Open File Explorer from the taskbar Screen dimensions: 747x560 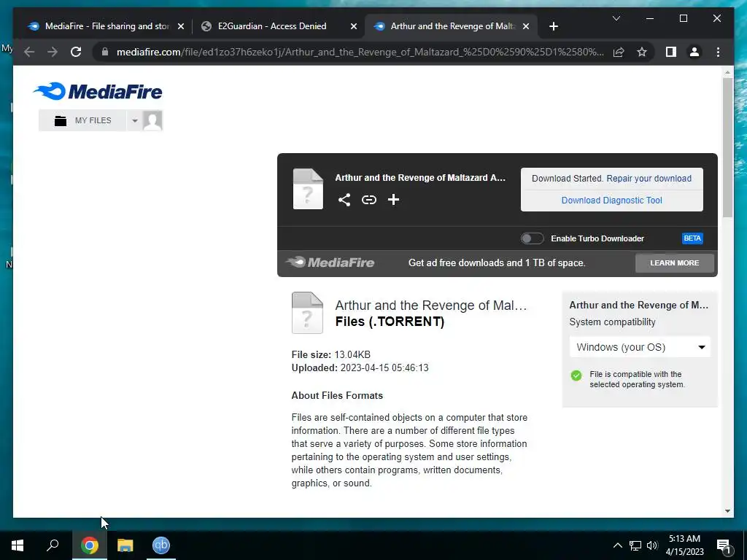[x=125, y=545]
